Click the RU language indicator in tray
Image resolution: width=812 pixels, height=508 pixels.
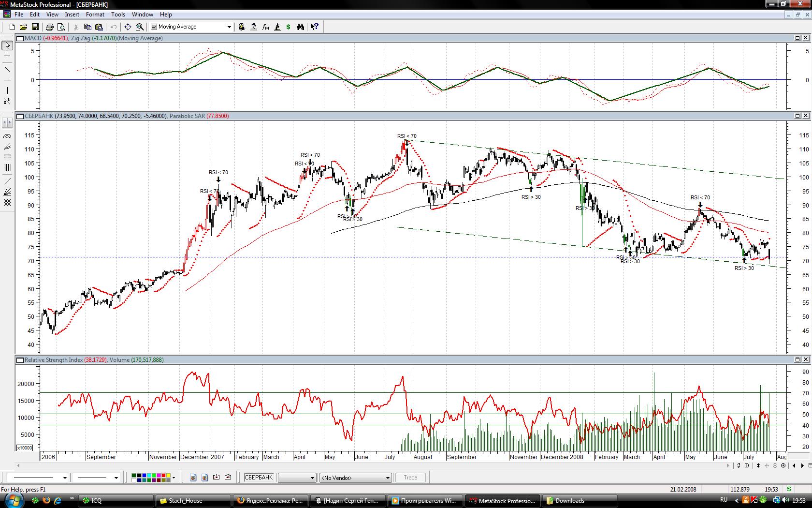(724, 500)
